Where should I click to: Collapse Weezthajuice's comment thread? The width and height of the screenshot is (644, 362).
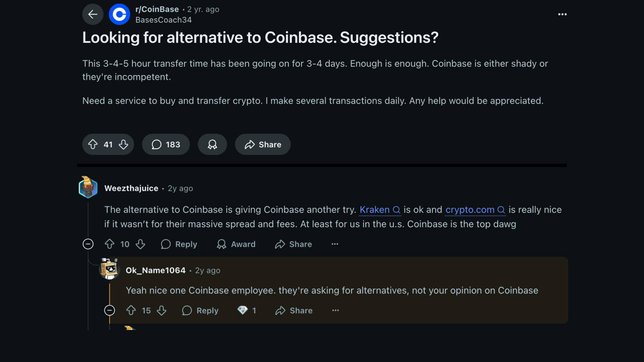(x=88, y=244)
